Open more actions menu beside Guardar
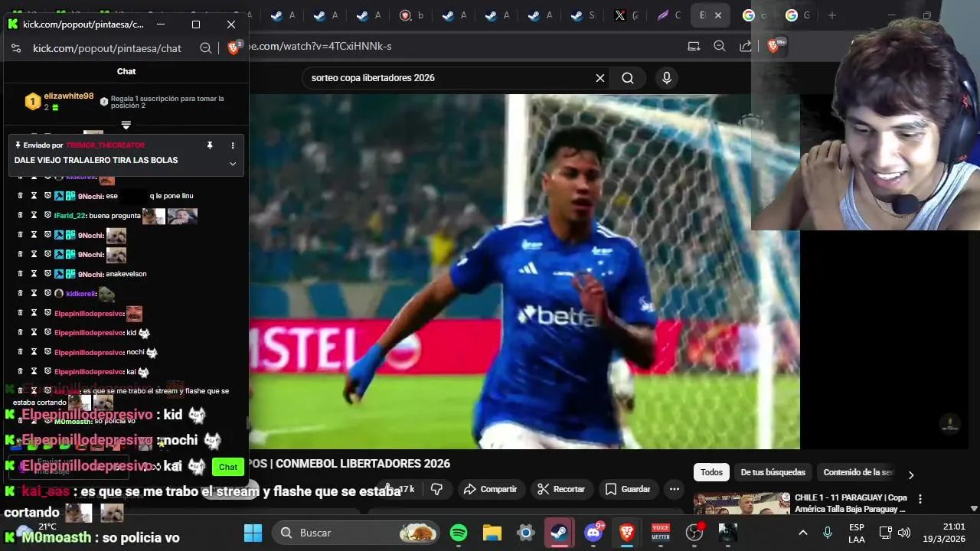The width and height of the screenshot is (980, 551). 675,489
